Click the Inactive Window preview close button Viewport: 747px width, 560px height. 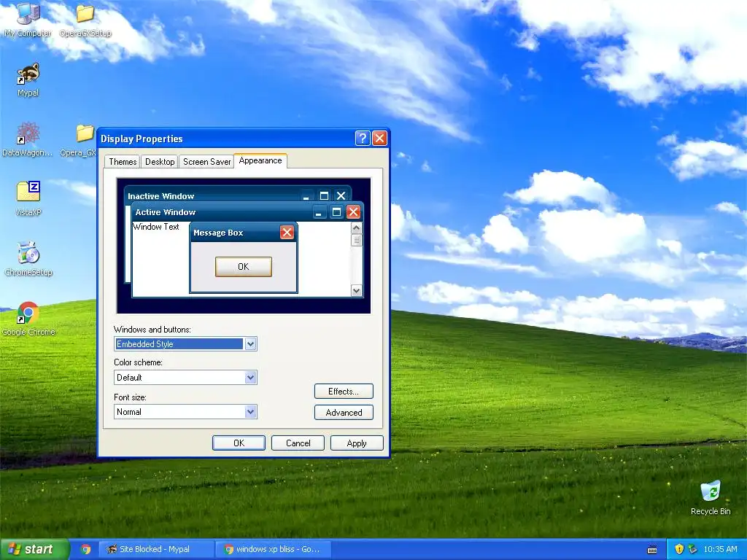(x=341, y=195)
